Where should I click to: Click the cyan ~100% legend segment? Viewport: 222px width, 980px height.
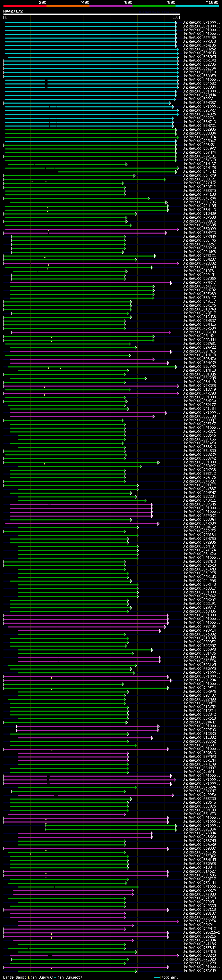[x=197, y=7]
